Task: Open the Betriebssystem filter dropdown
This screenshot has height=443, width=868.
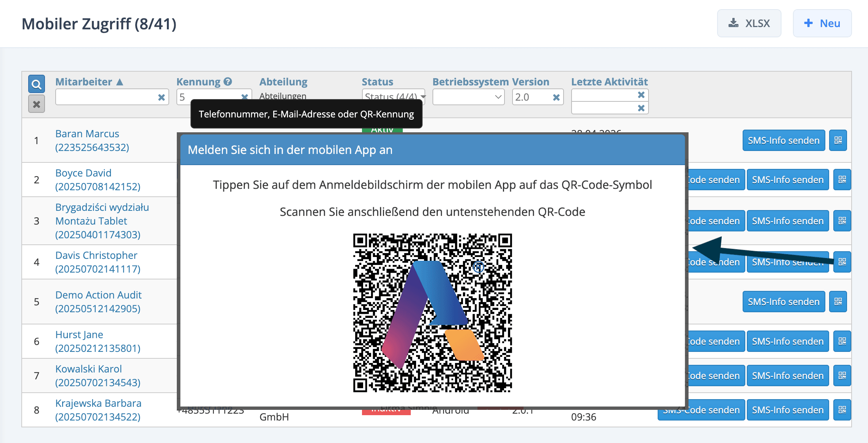Action: click(468, 97)
